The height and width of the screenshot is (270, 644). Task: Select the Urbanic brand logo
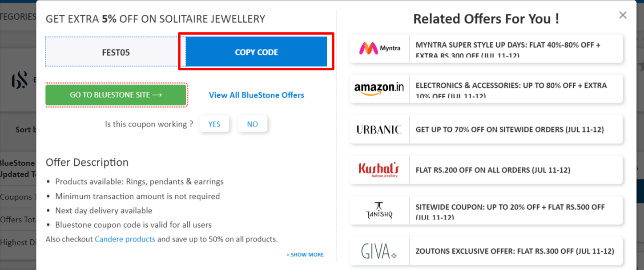pyautogui.click(x=379, y=129)
